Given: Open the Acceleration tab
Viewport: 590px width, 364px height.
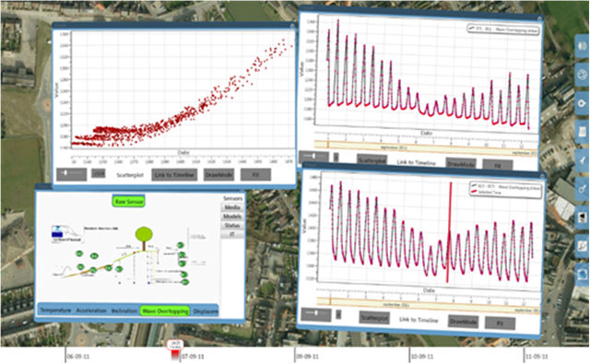Looking at the screenshot, I should point(91,311).
